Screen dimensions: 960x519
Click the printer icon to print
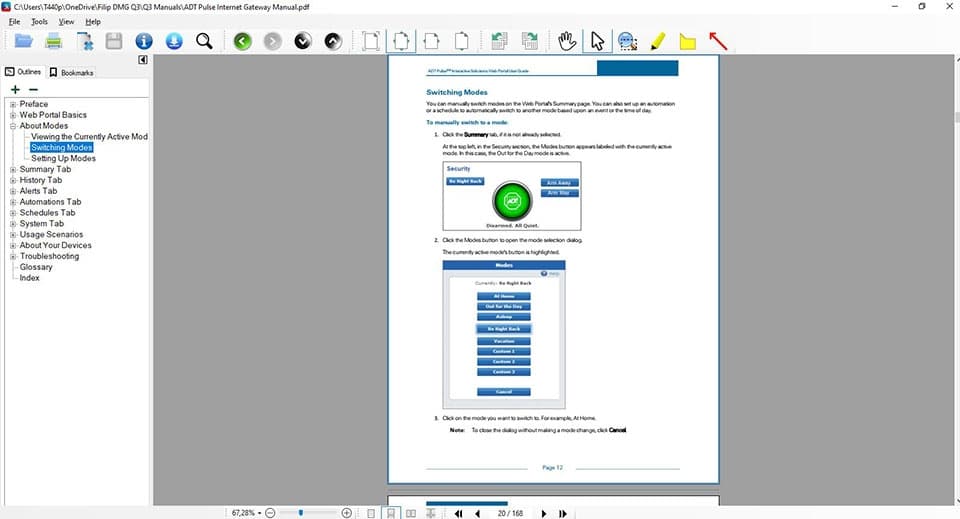click(54, 41)
